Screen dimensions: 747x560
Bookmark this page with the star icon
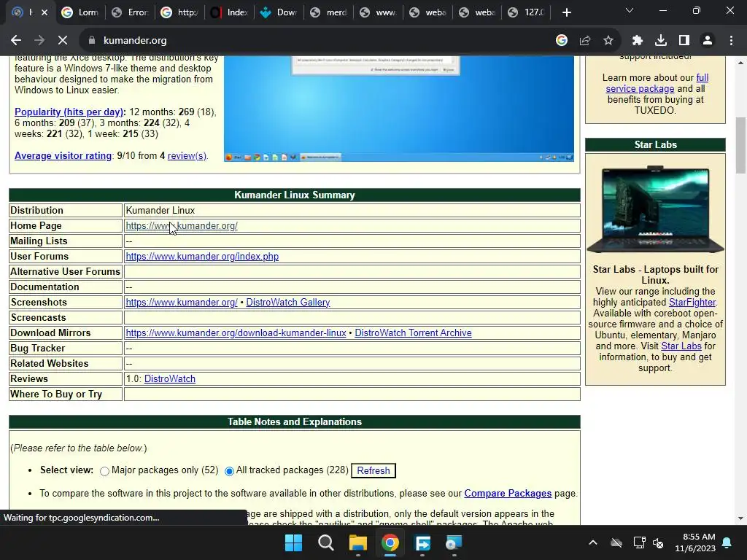coord(608,41)
